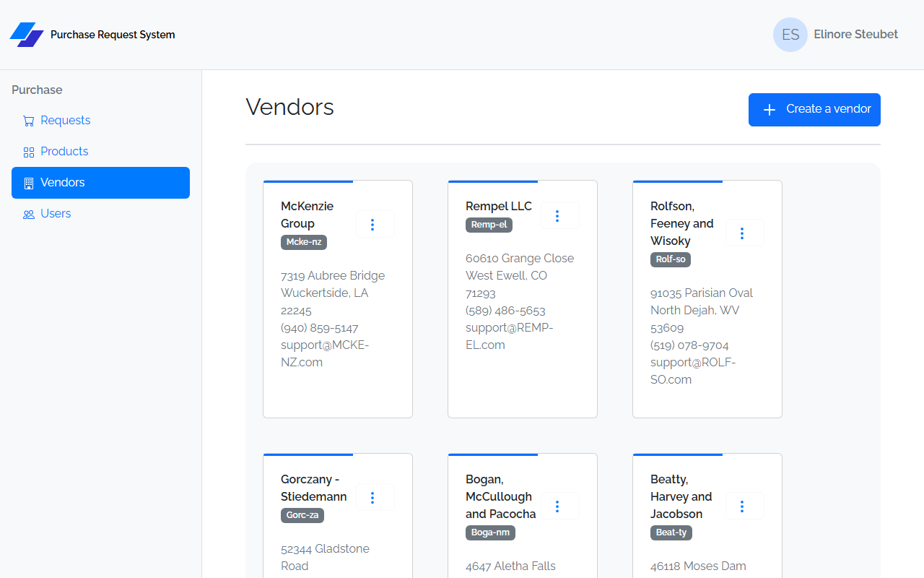Screen dimensions: 924x578
Task: Click the Rempel LLC vendor name
Action: pyautogui.click(x=499, y=207)
